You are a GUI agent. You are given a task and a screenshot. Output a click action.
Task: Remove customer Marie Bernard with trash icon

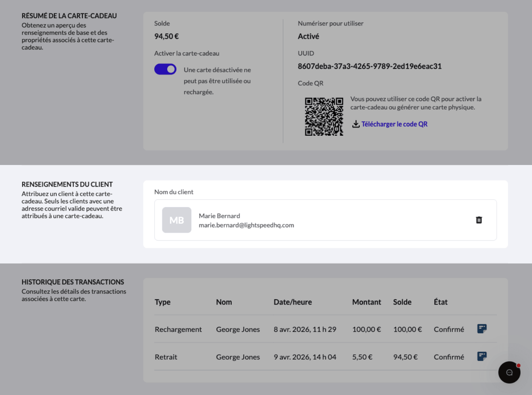[479, 220]
